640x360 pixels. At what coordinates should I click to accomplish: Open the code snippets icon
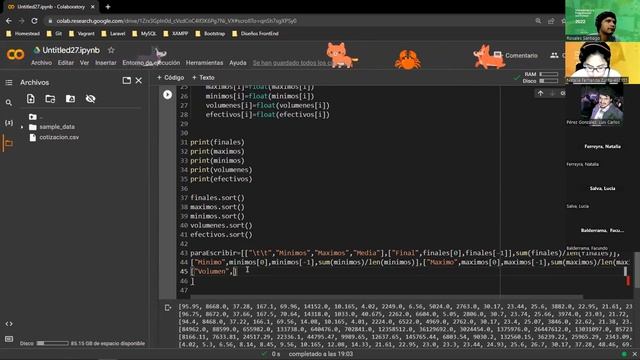click(x=9, y=324)
